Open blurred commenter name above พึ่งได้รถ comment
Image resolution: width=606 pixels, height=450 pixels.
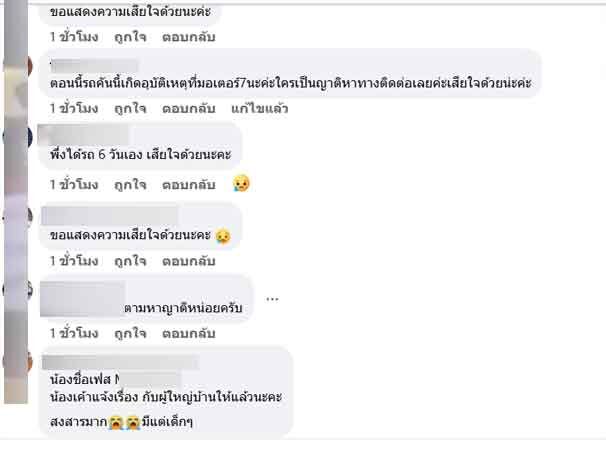click(83, 135)
